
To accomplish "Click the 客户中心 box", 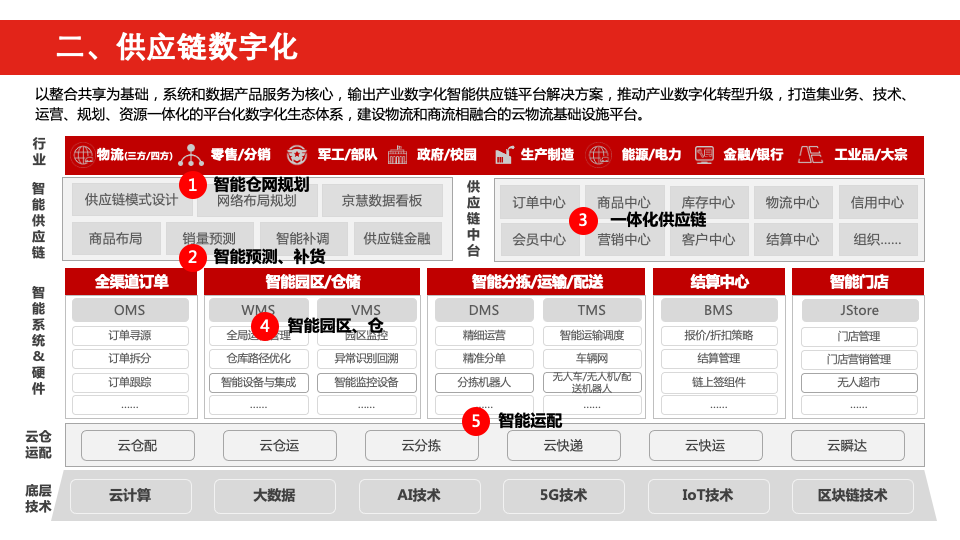I will [x=708, y=239].
